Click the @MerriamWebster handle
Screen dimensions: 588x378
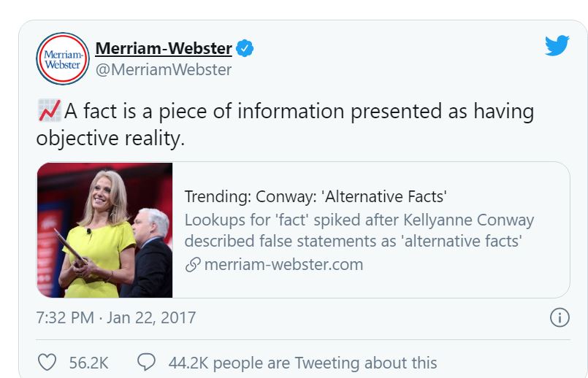164,69
